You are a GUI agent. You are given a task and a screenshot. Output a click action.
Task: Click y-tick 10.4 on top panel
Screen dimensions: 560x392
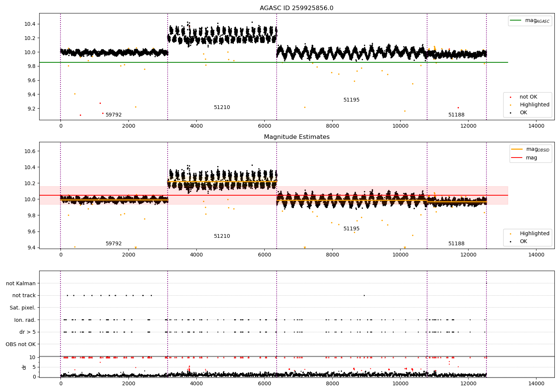point(29,24)
